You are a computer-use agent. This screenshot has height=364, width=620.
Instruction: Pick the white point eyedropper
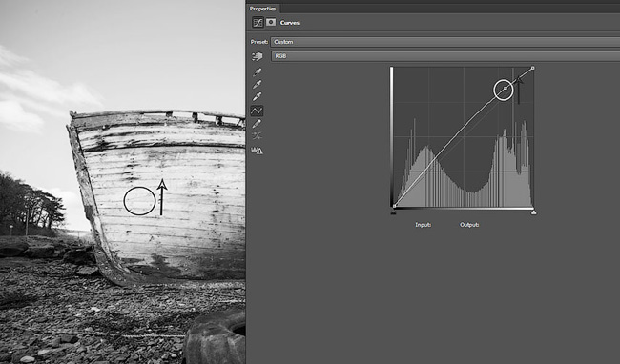click(x=257, y=97)
